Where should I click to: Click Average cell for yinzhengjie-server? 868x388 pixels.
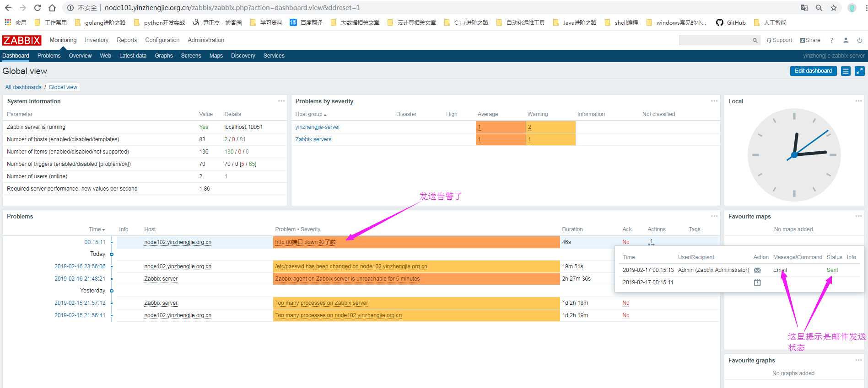(501, 127)
